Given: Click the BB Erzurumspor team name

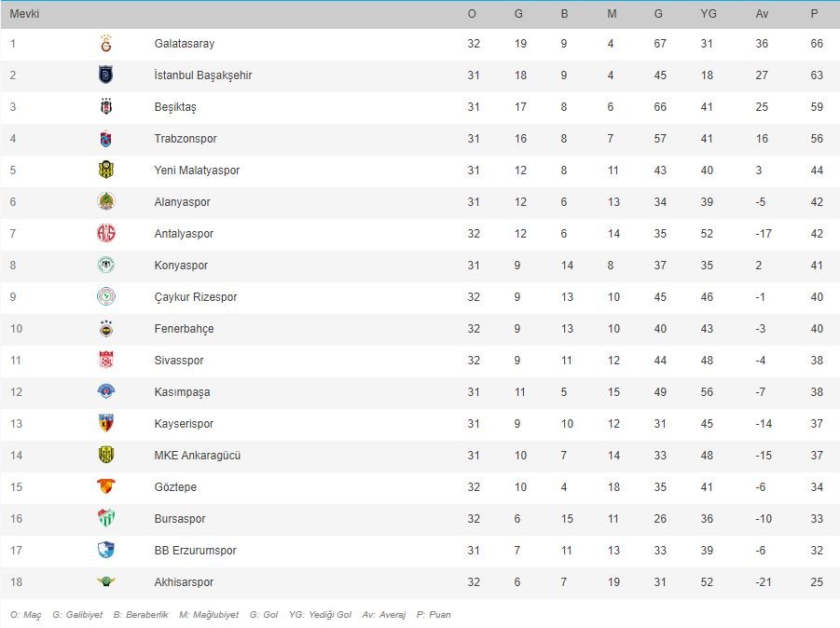Looking at the screenshot, I should click(197, 551).
